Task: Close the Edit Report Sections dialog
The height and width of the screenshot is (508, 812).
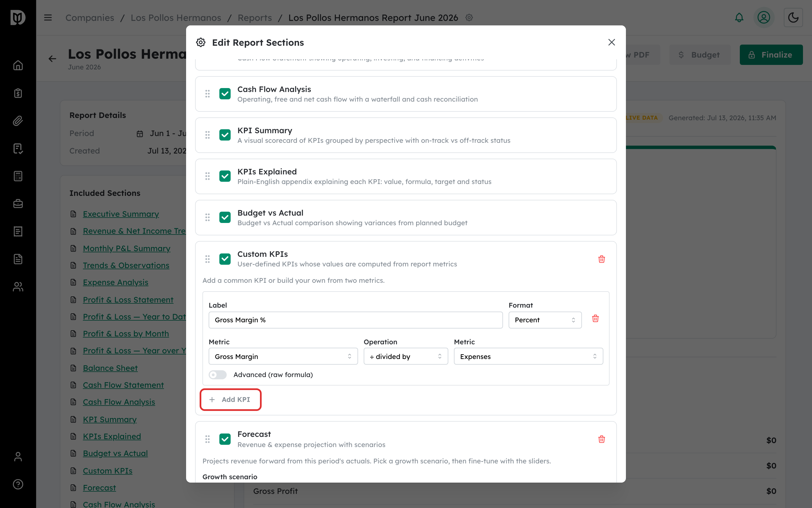Action: 611,42
